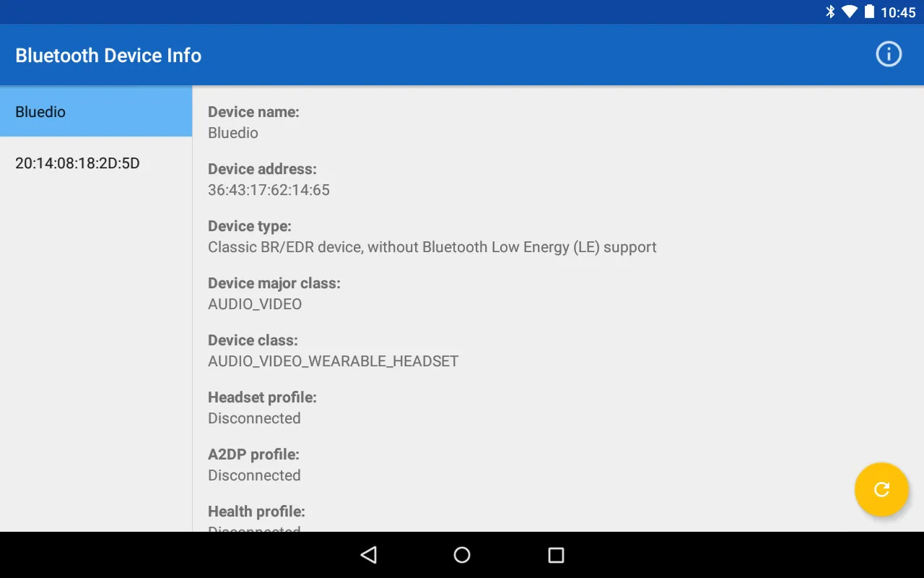924x578 pixels.
Task: Tap the Android back navigation button
Action: coord(369,555)
